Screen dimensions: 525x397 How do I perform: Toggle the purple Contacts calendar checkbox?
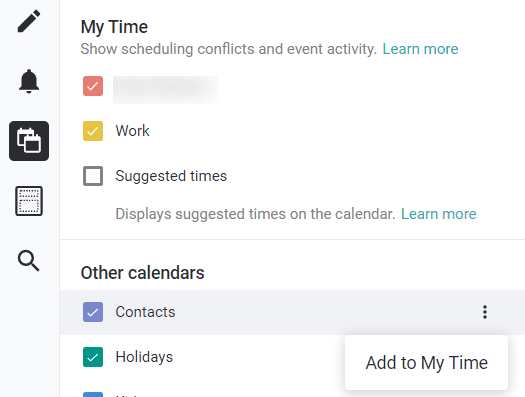click(x=93, y=312)
